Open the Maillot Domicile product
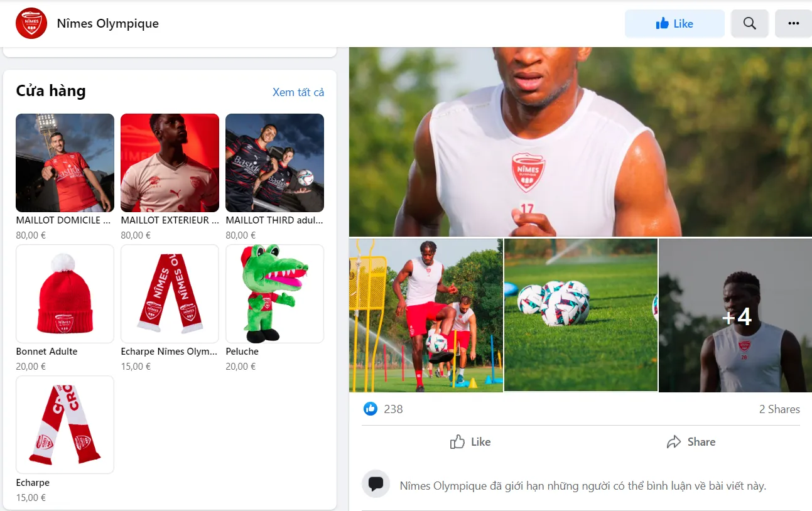812x511 pixels. click(x=65, y=163)
